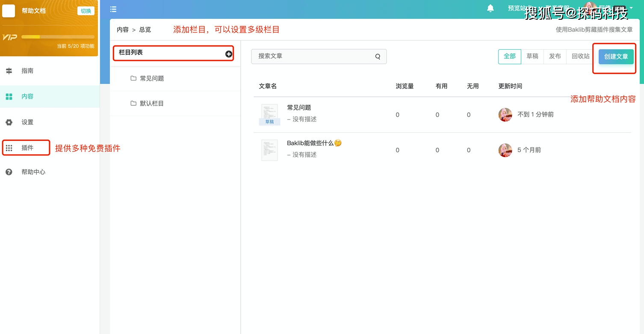The width and height of the screenshot is (644, 334).
Task: Click the 搜索文章 input field
Action: 312,57
